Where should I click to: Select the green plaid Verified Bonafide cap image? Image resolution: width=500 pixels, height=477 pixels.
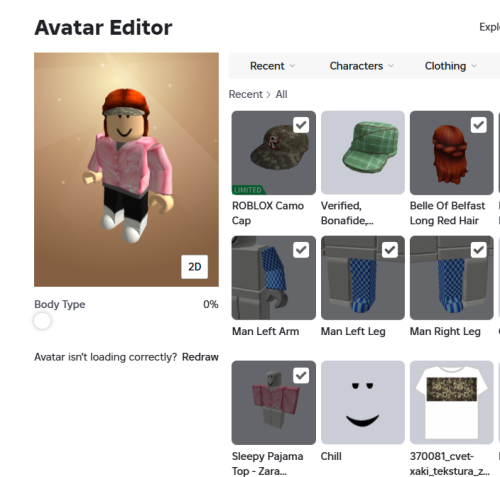tap(363, 153)
